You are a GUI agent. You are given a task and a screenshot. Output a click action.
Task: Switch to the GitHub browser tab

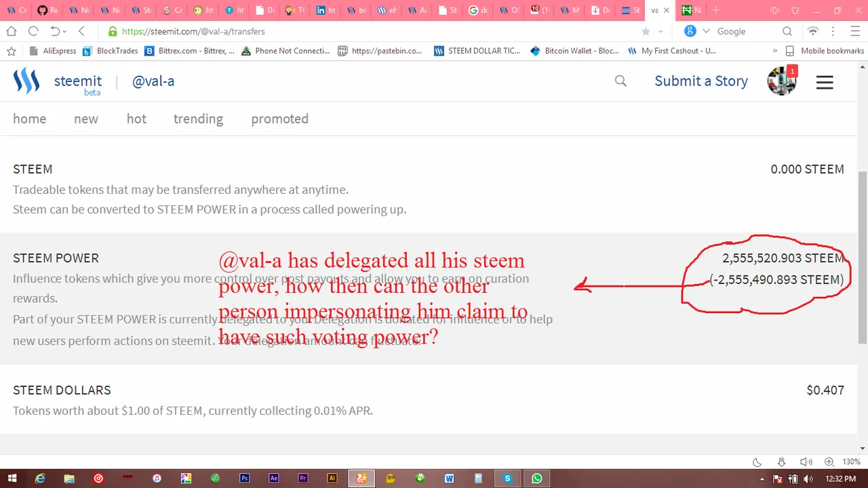click(47, 10)
